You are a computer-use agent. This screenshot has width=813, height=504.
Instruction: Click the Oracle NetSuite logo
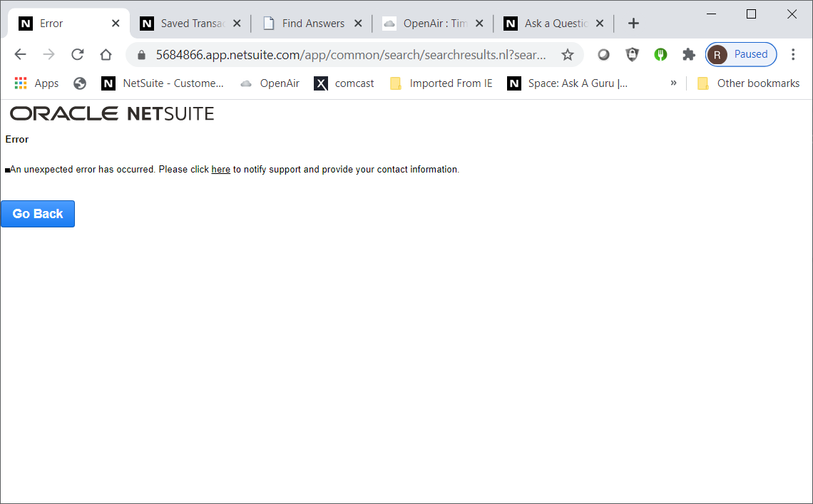pyautogui.click(x=112, y=113)
